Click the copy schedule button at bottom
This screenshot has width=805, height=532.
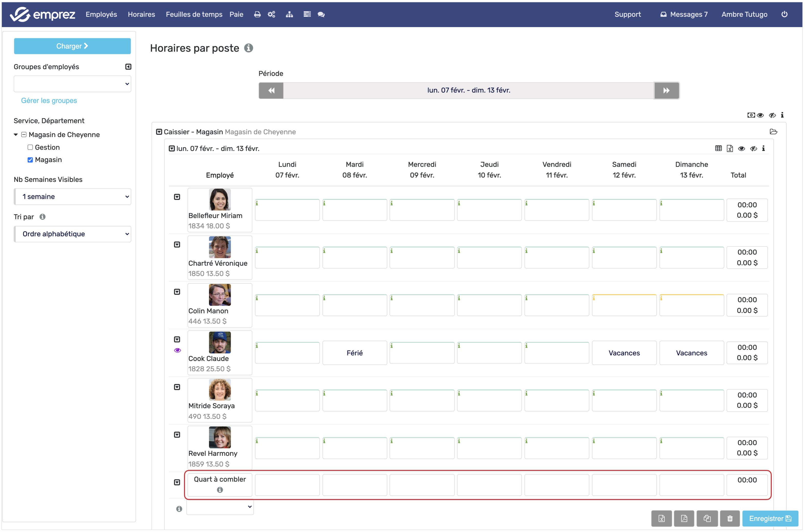pyautogui.click(x=707, y=518)
